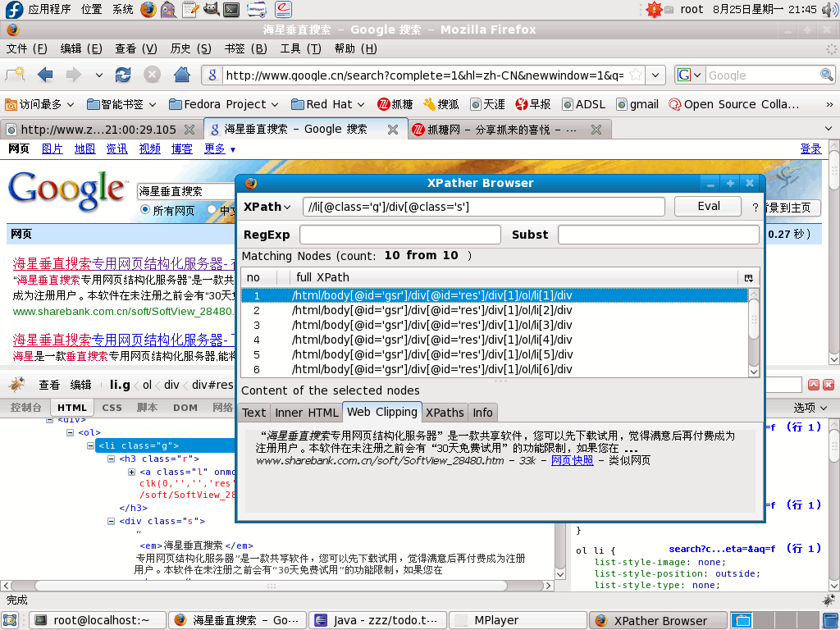
Task: Open the list all tabs dropdown arrow
Action: point(829,129)
